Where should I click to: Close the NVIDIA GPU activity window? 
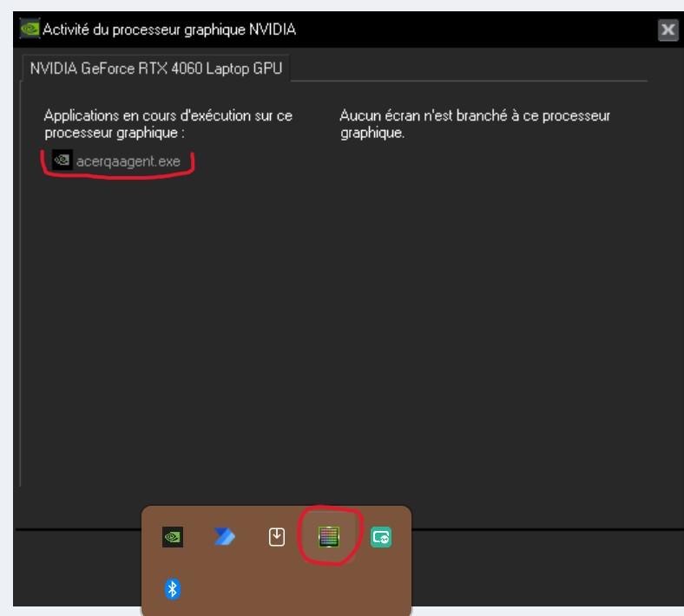coord(668,30)
